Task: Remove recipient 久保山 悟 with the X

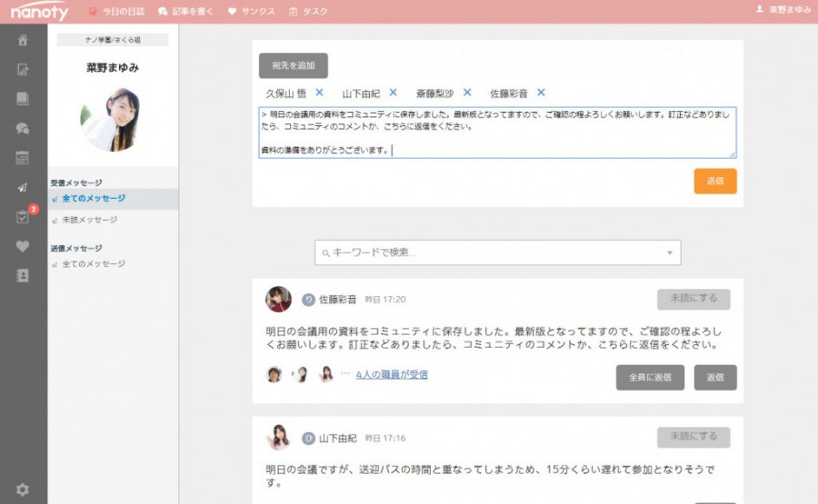Action: point(319,93)
